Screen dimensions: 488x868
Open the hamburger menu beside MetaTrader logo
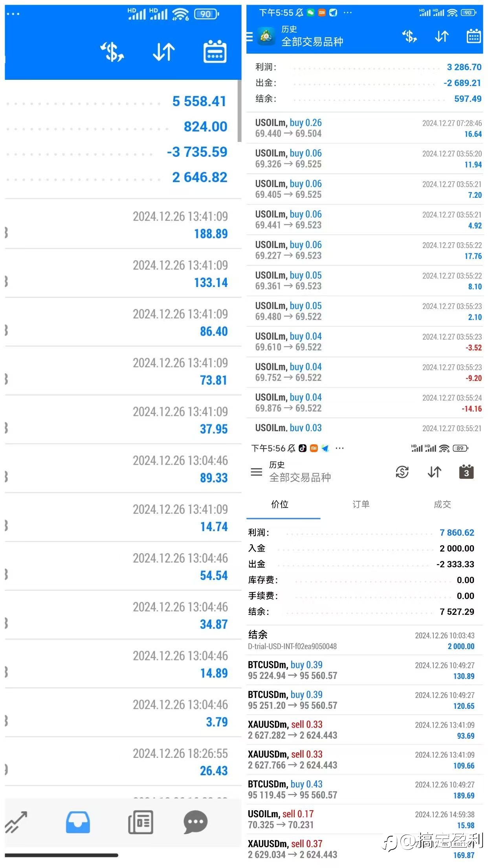point(250,37)
